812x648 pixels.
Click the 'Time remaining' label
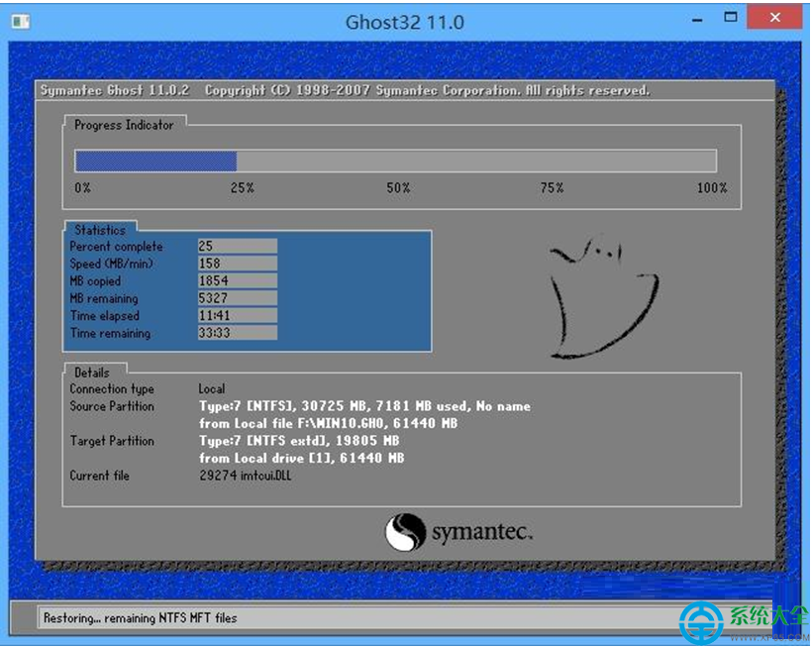point(110,333)
